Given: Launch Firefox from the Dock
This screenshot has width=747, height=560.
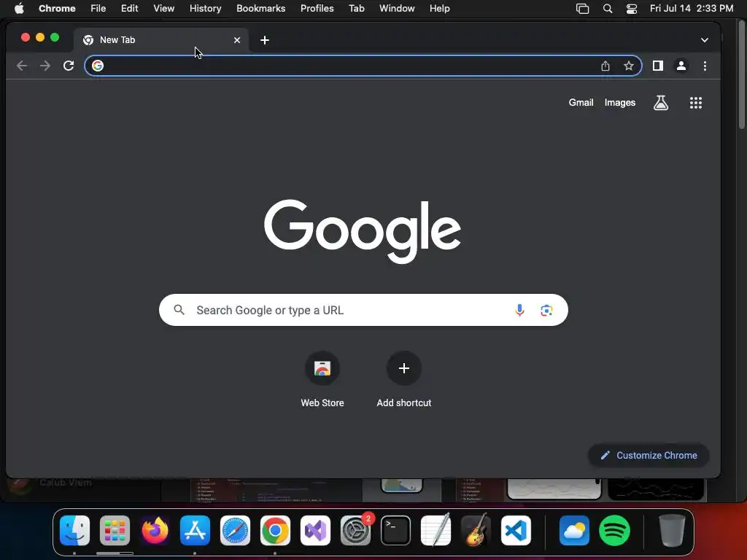Looking at the screenshot, I should 155,531.
